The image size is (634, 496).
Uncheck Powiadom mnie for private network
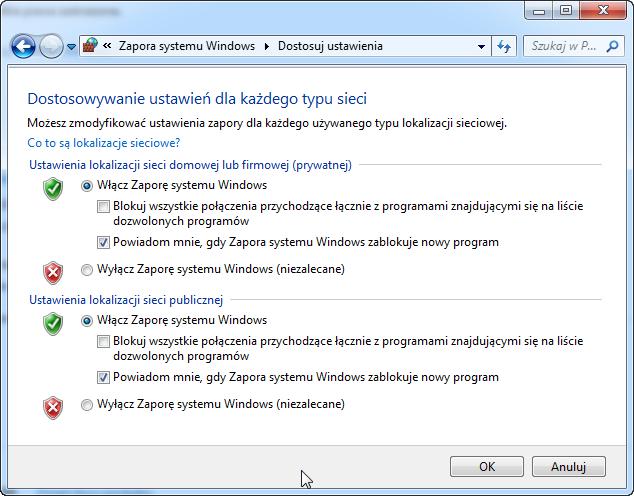[103, 243]
